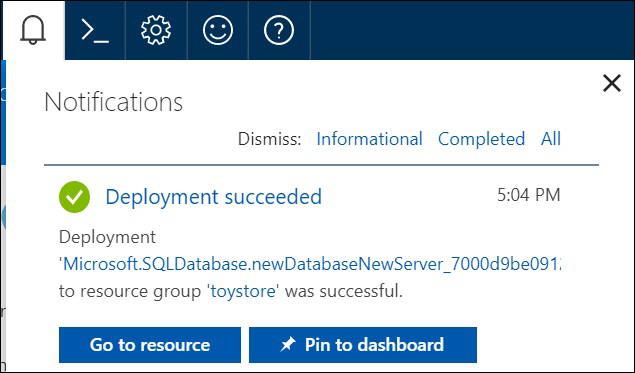635x373 pixels.
Task: Click the 5:04 PM timestamp
Action: (x=528, y=195)
